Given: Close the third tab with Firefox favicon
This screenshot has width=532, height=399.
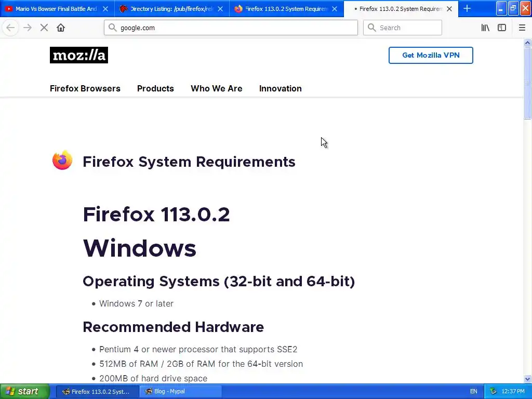Looking at the screenshot, I should (x=335, y=9).
